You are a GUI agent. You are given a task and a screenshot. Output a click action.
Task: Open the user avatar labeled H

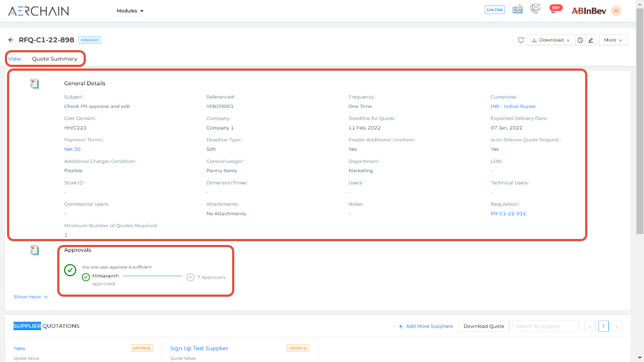click(616, 10)
